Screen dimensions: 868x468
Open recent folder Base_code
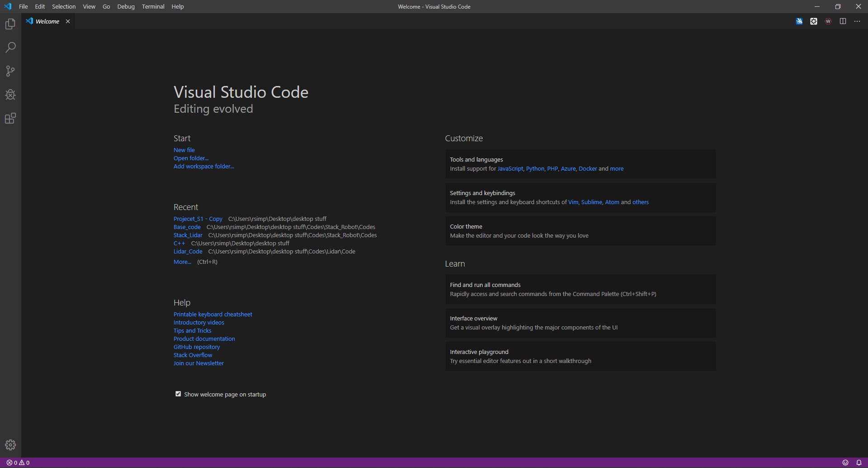click(187, 227)
